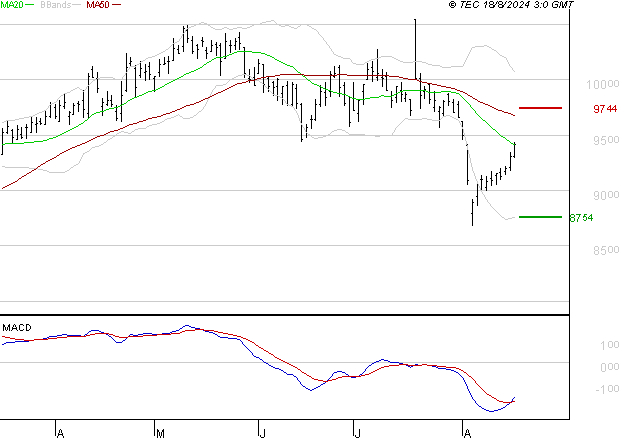
Task: Click the lowest price bar in early August
Action: [473, 213]
